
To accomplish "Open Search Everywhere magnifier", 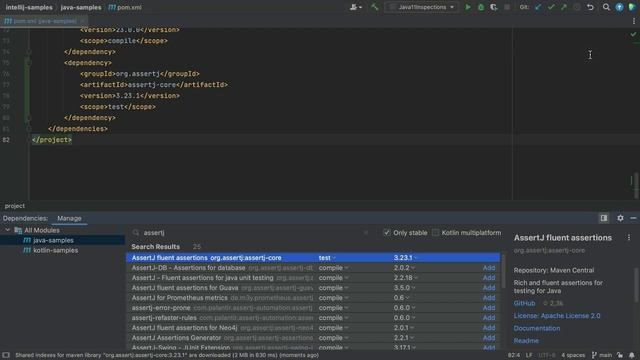I will coord(607,7).
